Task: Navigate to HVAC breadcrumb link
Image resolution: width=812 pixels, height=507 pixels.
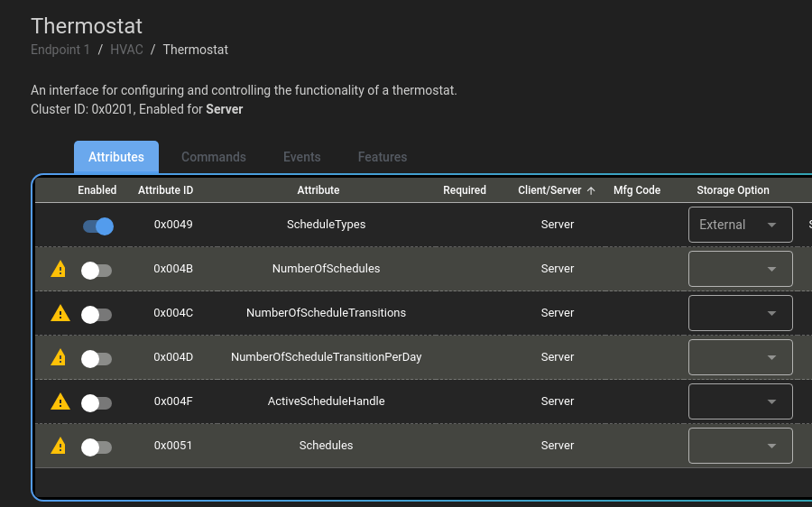Action: [x=126, y=50]
